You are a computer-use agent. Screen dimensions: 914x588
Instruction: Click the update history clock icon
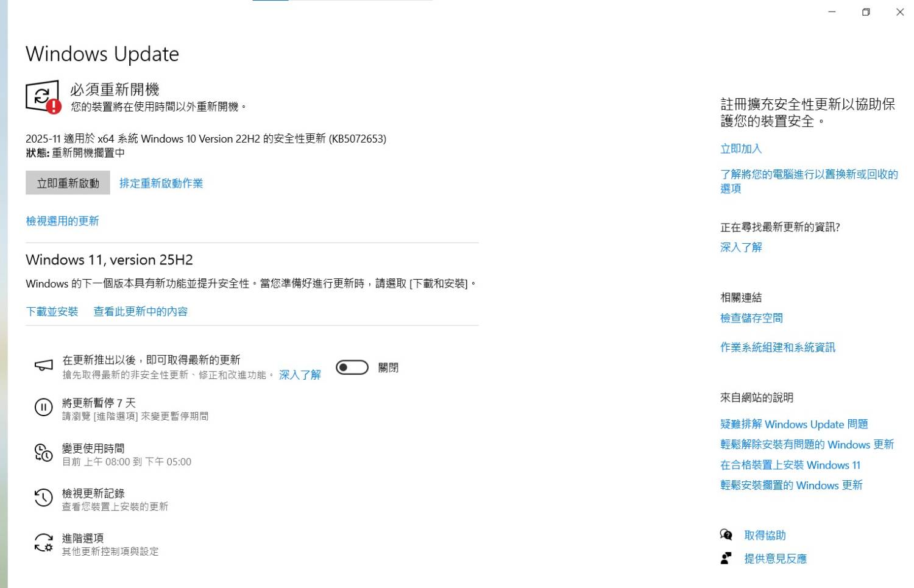pos(43,498)
